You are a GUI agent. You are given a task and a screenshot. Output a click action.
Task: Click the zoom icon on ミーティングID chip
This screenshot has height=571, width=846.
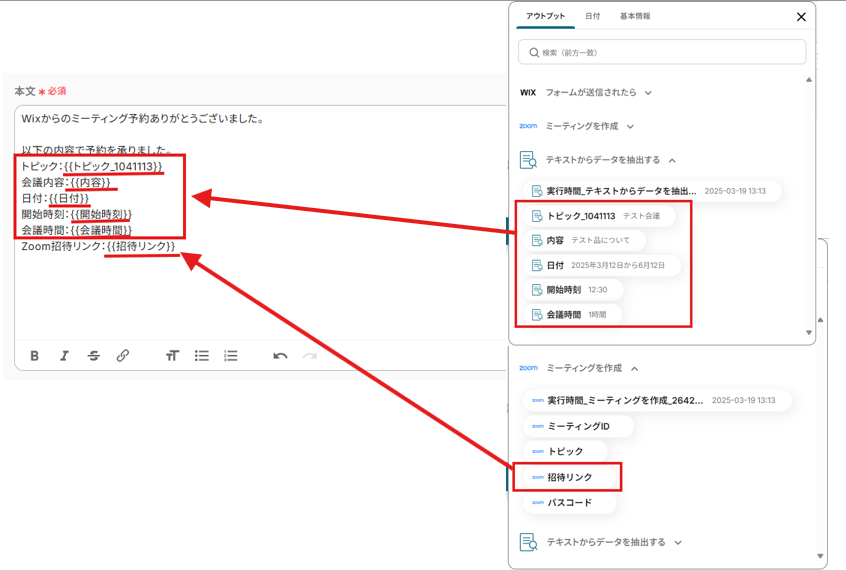[538, 426]
